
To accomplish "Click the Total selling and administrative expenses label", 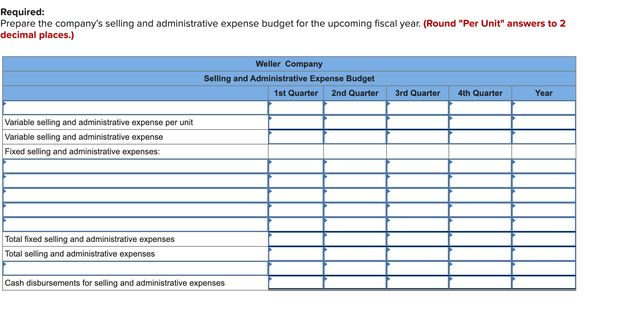I will [80, 254].
